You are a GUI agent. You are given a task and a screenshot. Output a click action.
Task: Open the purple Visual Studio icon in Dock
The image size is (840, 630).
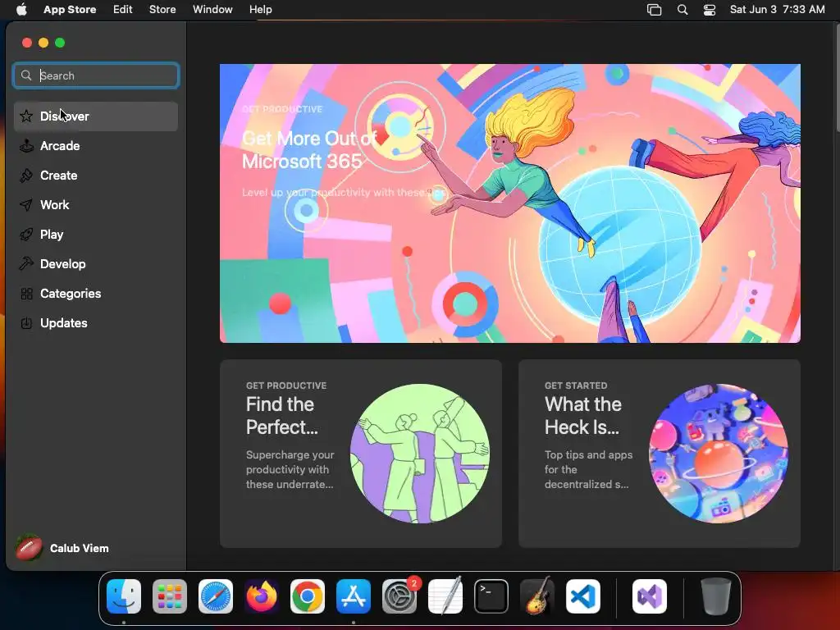coord(650,596)
